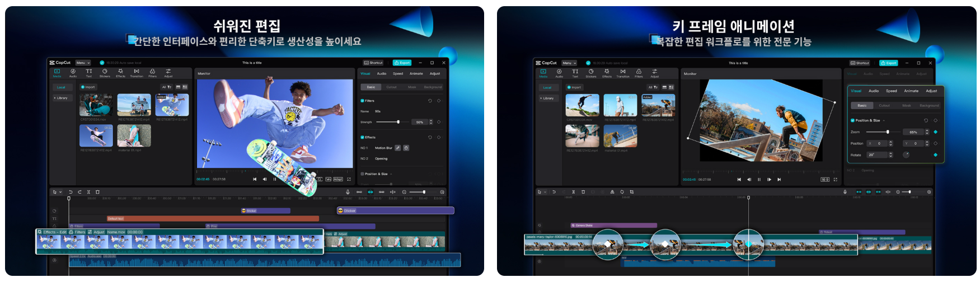Click Export button in left CapCut window
980x282 pixels.
(402, 63)
